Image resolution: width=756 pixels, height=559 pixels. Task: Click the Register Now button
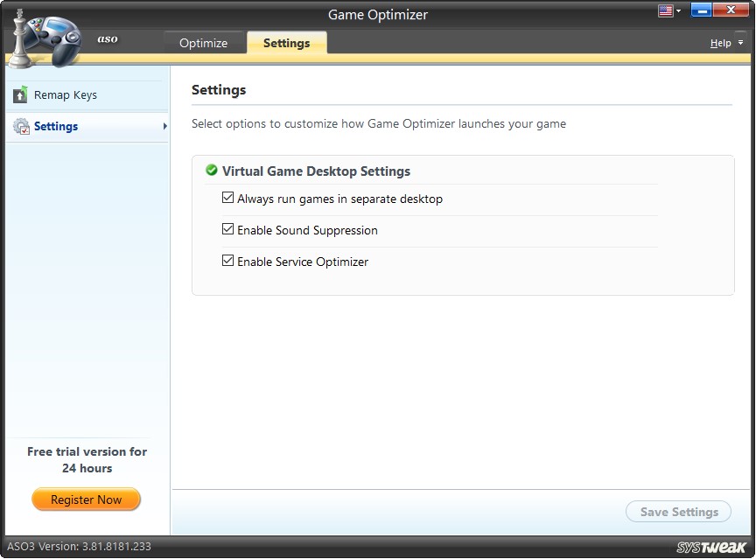pos(86,499)
